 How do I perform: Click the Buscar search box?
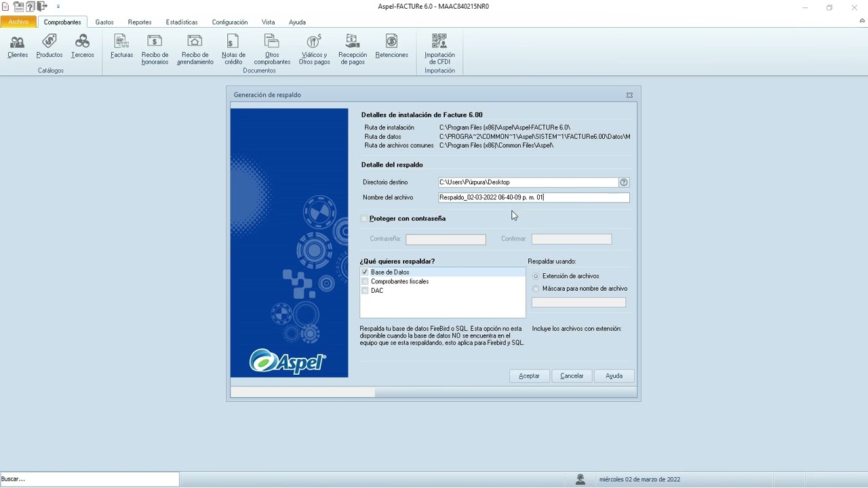[90, 479]
